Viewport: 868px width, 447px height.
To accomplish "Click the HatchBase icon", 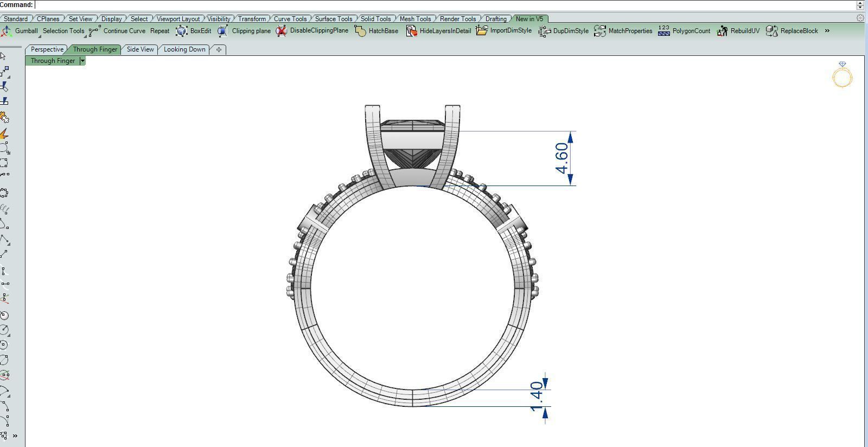I will pos(360,31).
